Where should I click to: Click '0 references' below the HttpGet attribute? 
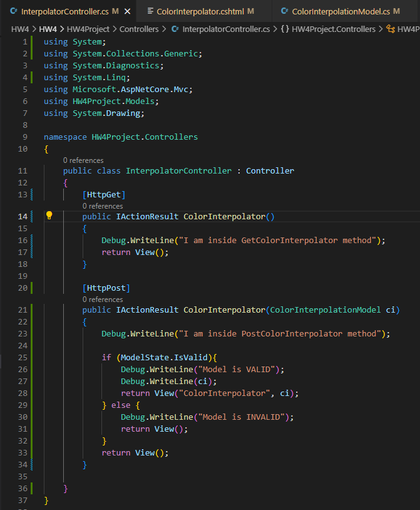(x=103, y=206)
